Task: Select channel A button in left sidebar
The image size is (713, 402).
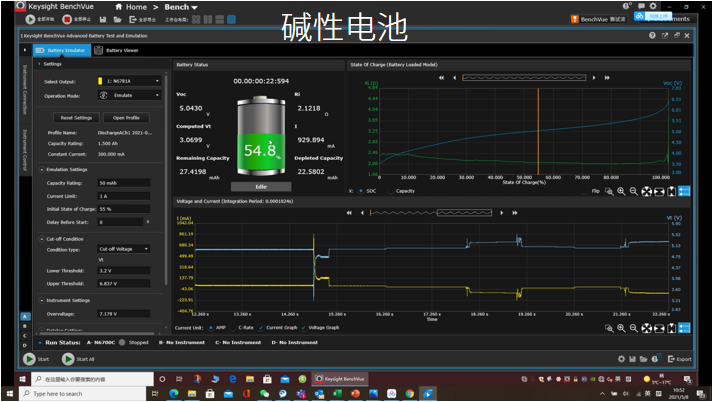Action: click(x=25, y=316)
